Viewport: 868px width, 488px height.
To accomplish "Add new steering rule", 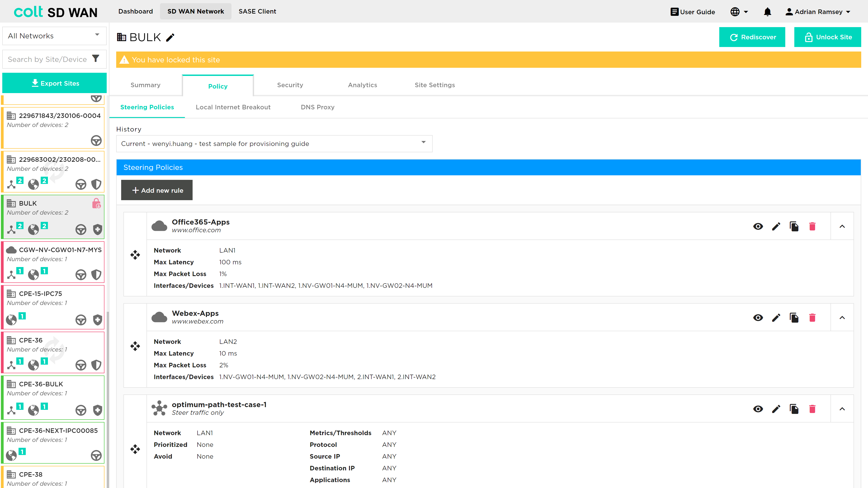I will point(157,190).
